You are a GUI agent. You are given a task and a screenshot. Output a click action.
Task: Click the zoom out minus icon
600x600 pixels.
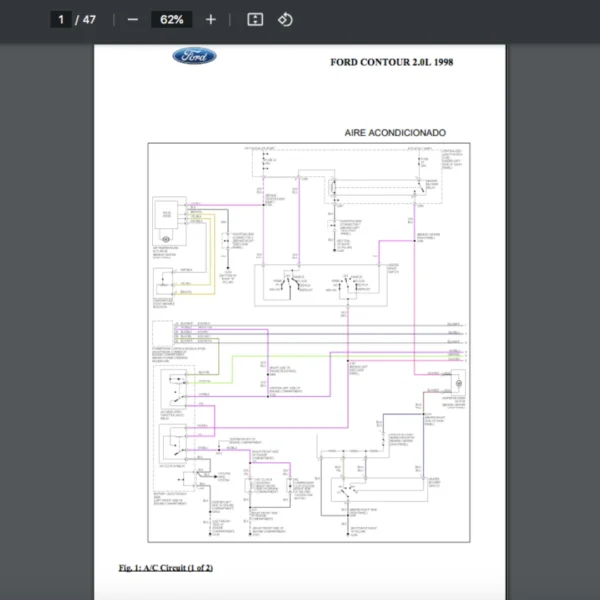pos(132,19)
